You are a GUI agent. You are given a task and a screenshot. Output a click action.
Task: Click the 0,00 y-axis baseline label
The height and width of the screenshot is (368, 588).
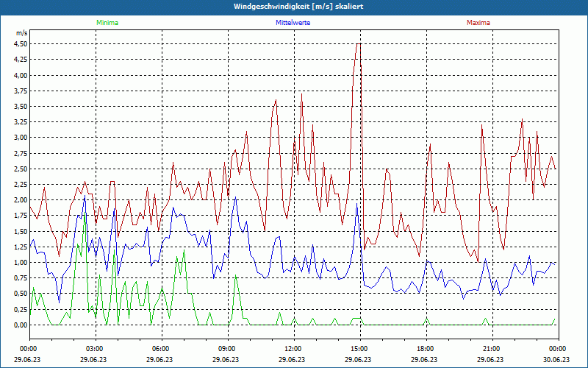pyautogui.click(x=21, y=325)
